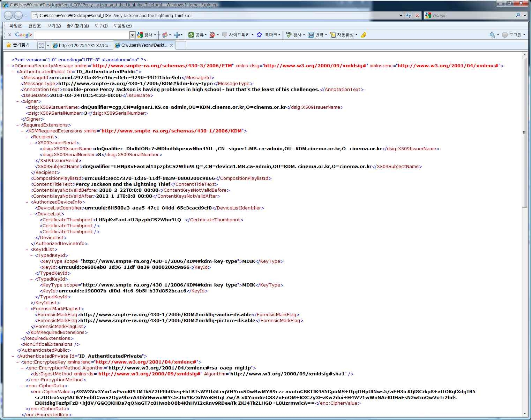
Task: Open the 도움말(H) menu
Action: tap(122, 26)
